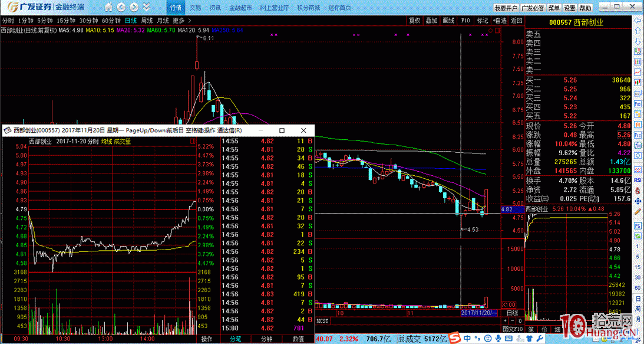This screenshot has width=644, height=344.
Task: Click 返回 return button
Action: tap(517, 21)
